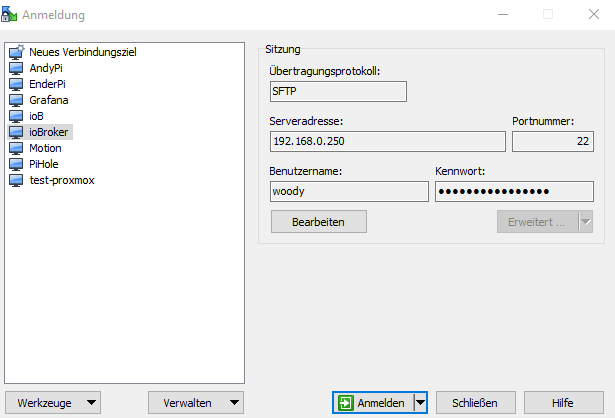This screenshot has width=615, height=418.
Task: Open the Verwalten dropdown menu
Action: pyautogui.click(x=196, y=403)
